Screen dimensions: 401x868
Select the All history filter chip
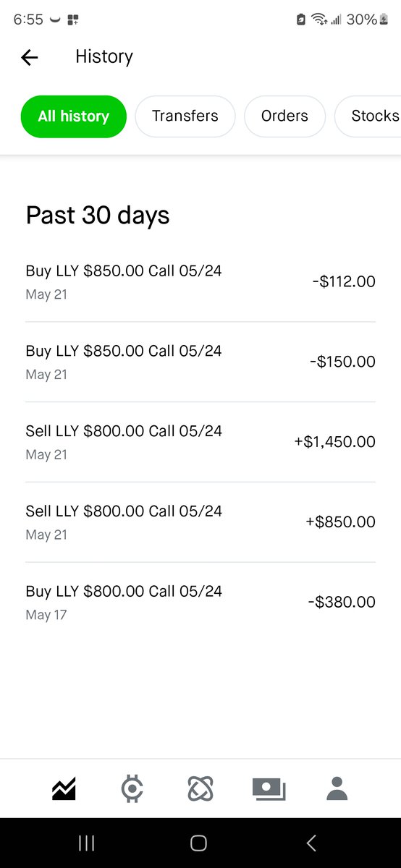(73, 116)
